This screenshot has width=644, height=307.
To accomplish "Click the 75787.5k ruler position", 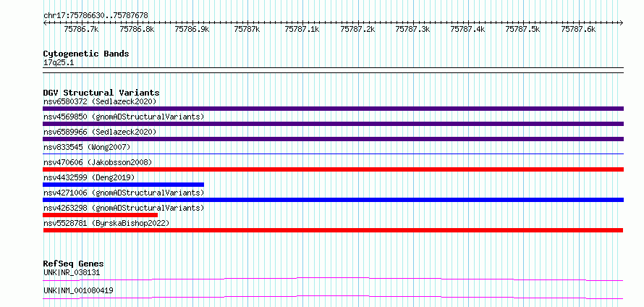I will coord(523,29).
